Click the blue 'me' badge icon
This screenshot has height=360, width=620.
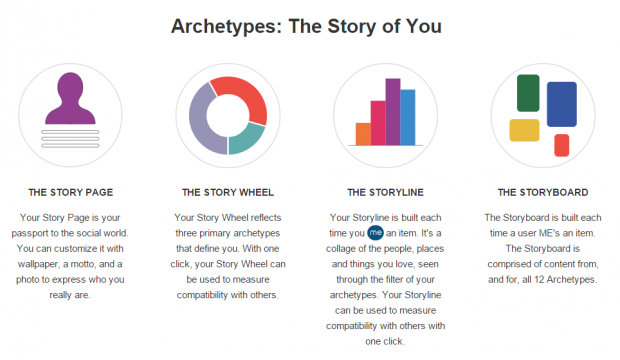tap(375, 233)
